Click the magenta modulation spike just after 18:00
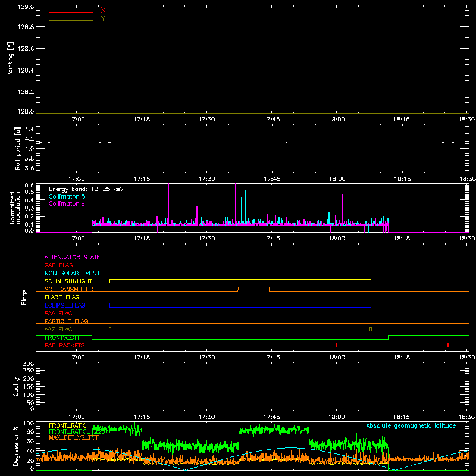The width and height of the screenshot is (476, 476). tap(342, 209)
